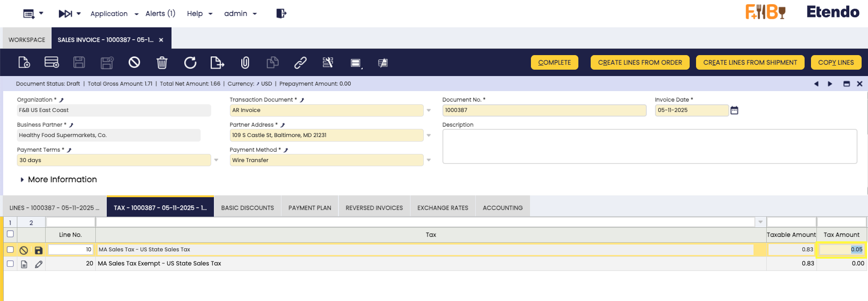Open the Invoice Date calendar picker
Screen dimensions: 868x301
coord(734,110)
